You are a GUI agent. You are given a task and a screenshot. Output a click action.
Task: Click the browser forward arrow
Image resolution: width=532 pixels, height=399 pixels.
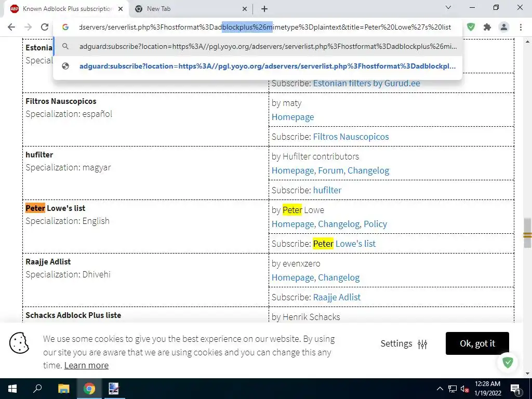pyautogui.click(x=28, y=27)
